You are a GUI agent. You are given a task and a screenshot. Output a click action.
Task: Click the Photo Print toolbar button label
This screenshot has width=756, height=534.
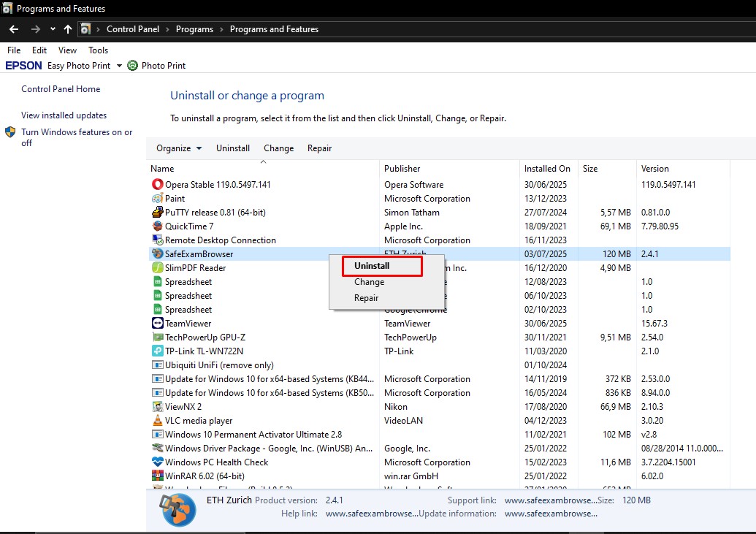pyautogui.click(x=164, y=66)
